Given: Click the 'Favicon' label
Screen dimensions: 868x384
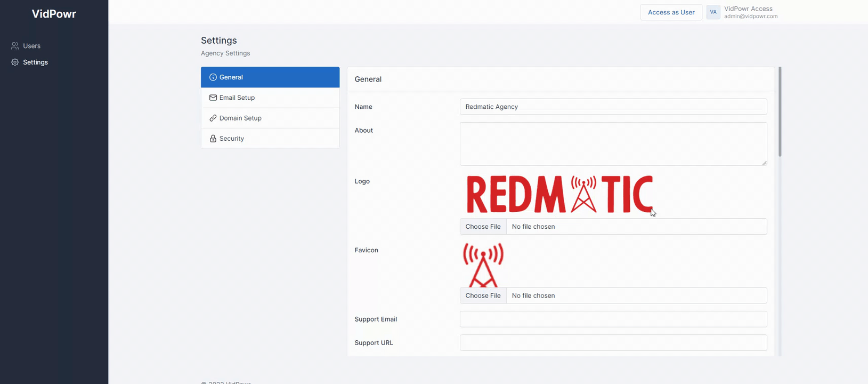Looking at the screenshot, I should pyautogui.click(x=366, y=250).
